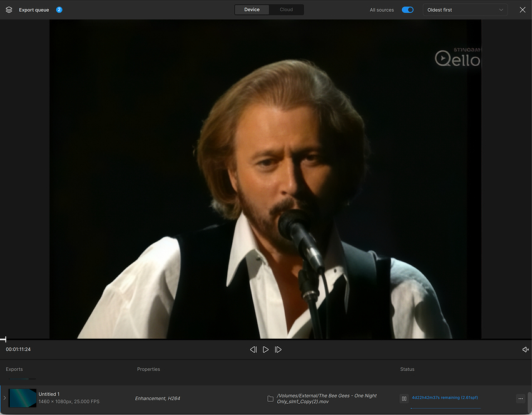The image size is (532, 415).
Task: Step forward one frame
Action: coord(278,349)
